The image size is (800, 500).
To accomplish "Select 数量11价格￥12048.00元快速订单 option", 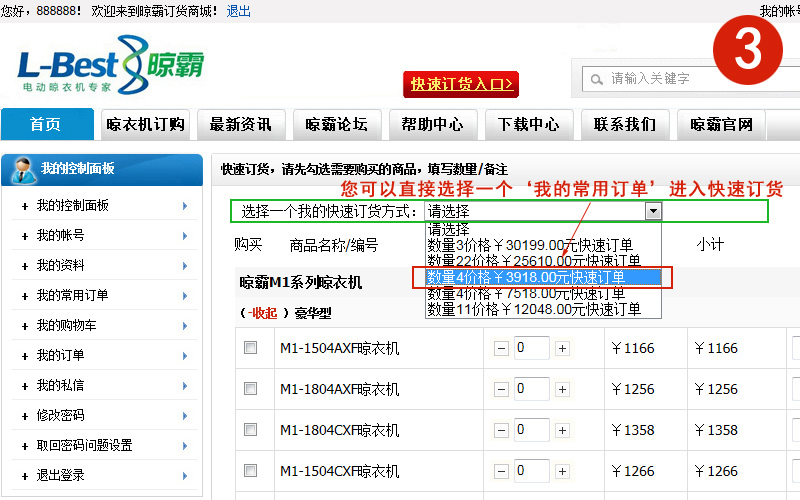I will pyautogui.click(x=543, y=309).
